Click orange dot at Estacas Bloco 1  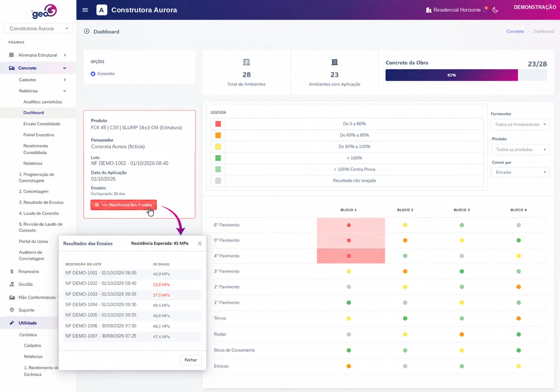(349, 366)
